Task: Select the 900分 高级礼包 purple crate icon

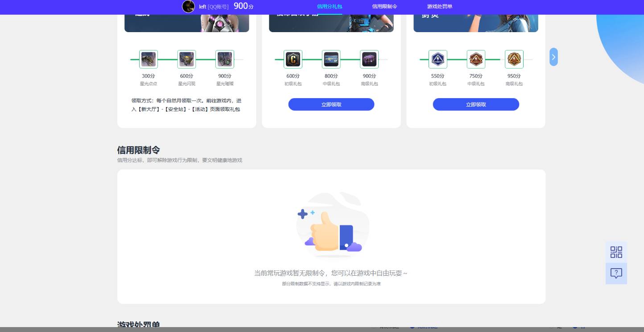Action: (x=369, y=59)
